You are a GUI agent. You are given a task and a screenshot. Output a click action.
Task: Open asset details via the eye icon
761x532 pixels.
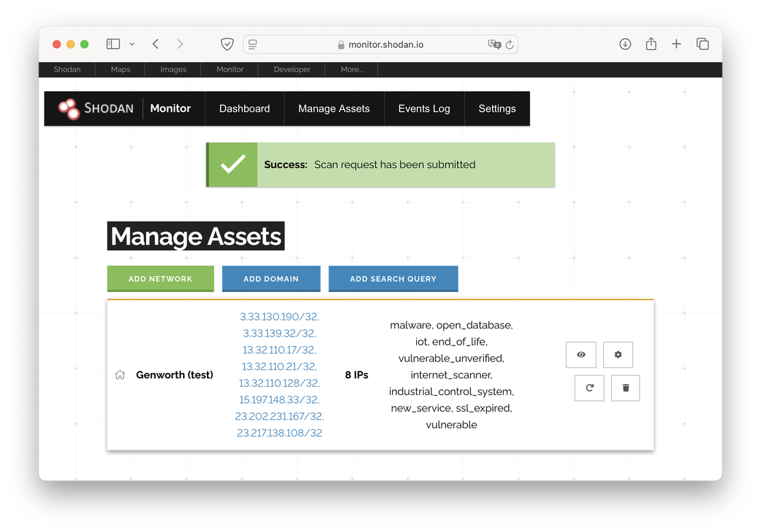(581, 355)
